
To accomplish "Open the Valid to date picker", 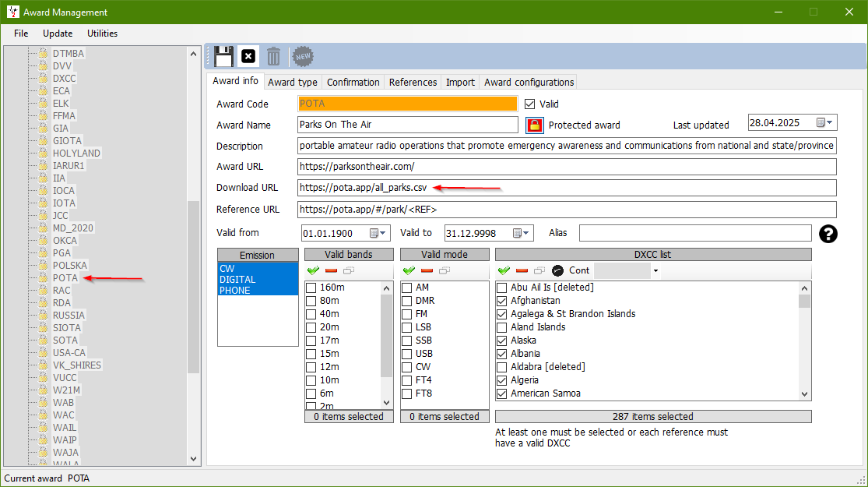I will point(521,233).
